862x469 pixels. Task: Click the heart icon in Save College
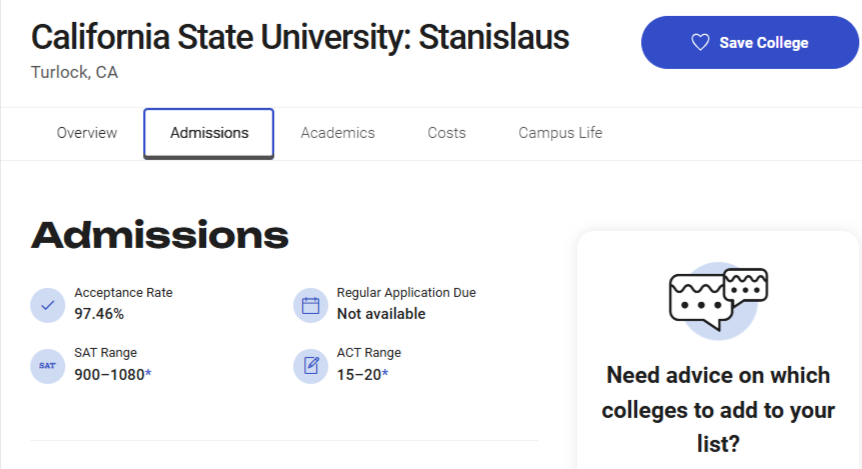pyautogui.click(x=700, y=42)
